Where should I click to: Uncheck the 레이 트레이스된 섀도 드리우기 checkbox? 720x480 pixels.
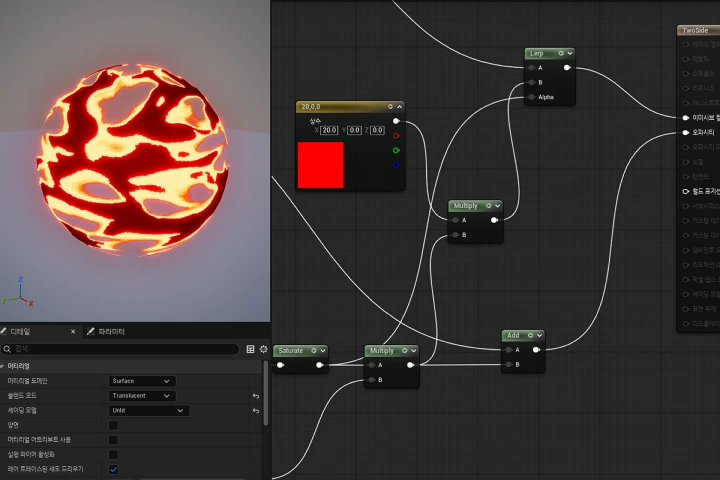click(113, 469)
